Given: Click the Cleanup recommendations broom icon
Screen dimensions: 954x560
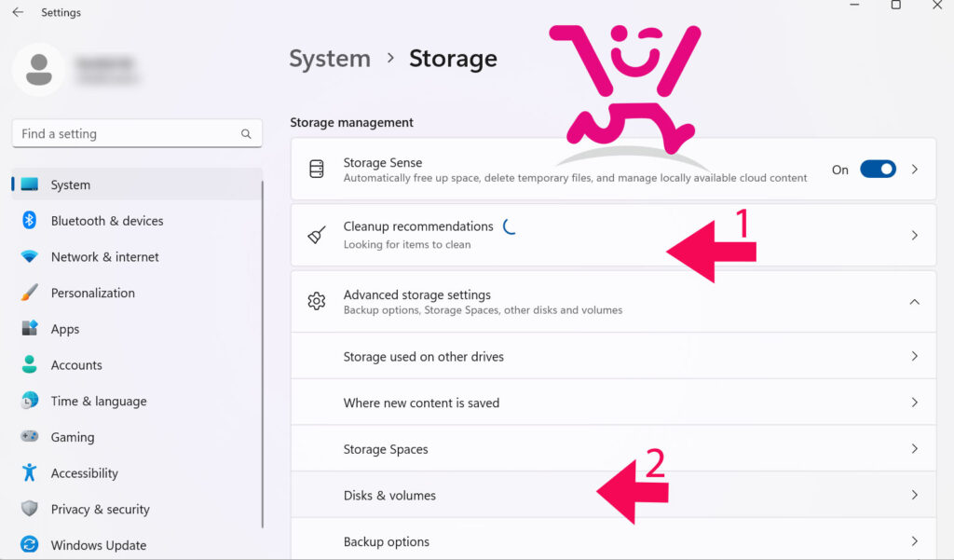Looking at the screenshot, I should coord(317,235).
